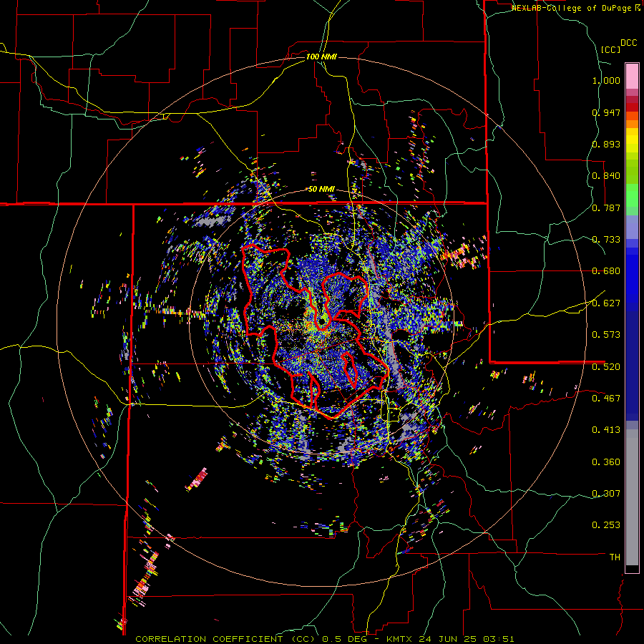644x644 pixels.
Task: Select the 1.000 scale value
Action: (606, 80)
